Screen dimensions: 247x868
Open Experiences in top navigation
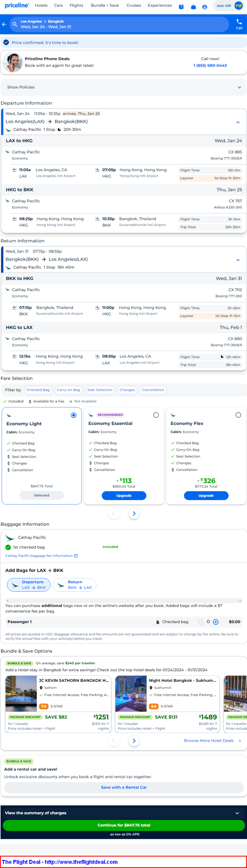coord(160,6)
